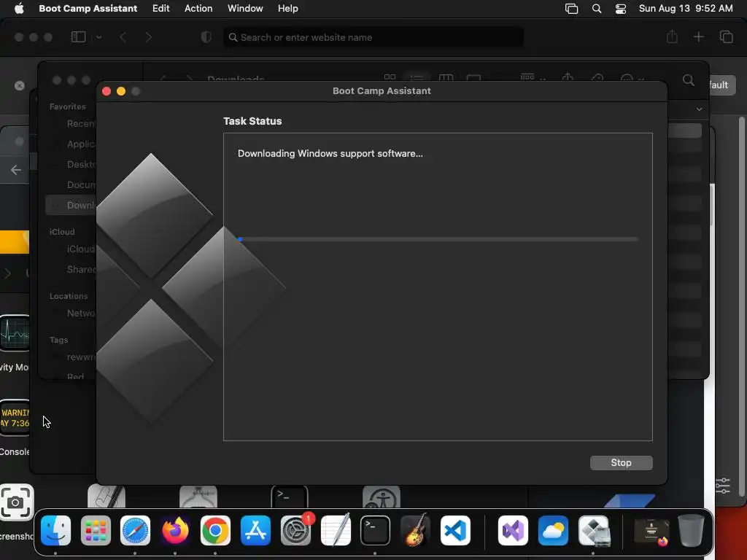Viewport: 747px width, 560px height.
Task: Open Launchpad from the Dock
Action: pyautogui.click(x=96, y=531)
